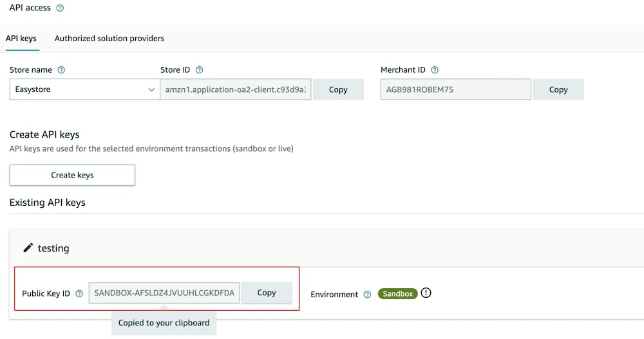Screen dimensions: 644x339
Task: Open the Authorized solution providers tab
Action: [109, 39]
